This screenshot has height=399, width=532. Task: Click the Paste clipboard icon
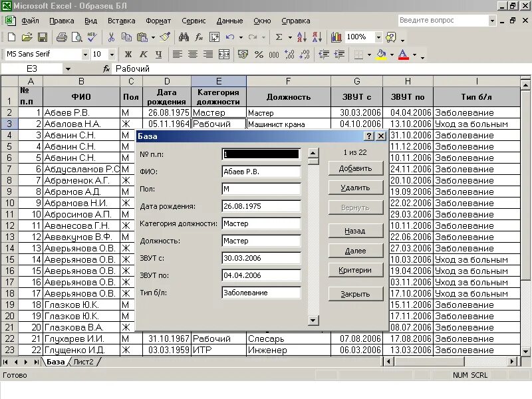[x=142, y=37]
